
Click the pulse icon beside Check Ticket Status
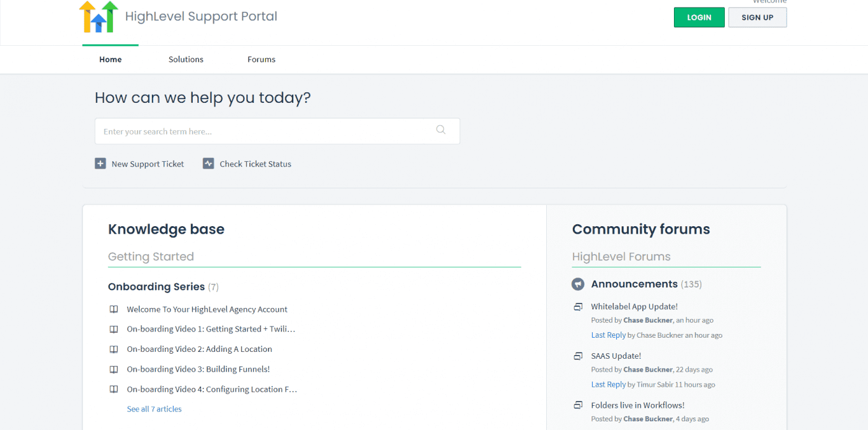[208, 164]
